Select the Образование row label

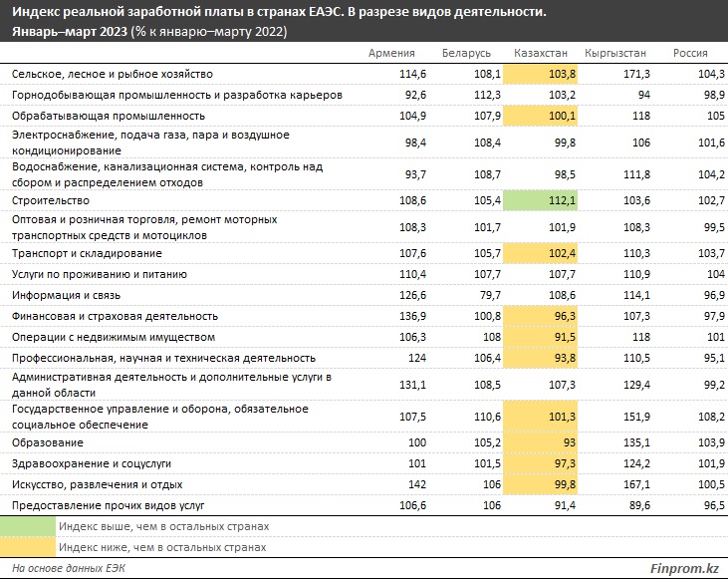48,442
